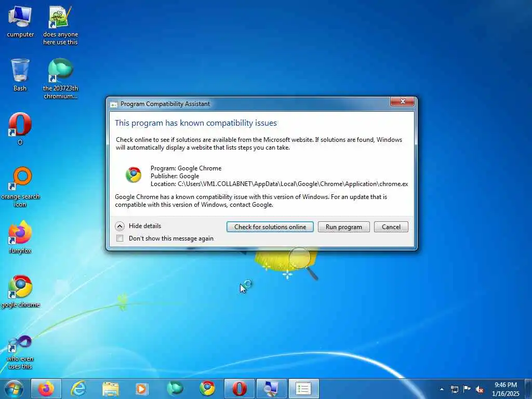Click the Cancel button
Viewport: 532px width, 399px height.
pos(391,227)
